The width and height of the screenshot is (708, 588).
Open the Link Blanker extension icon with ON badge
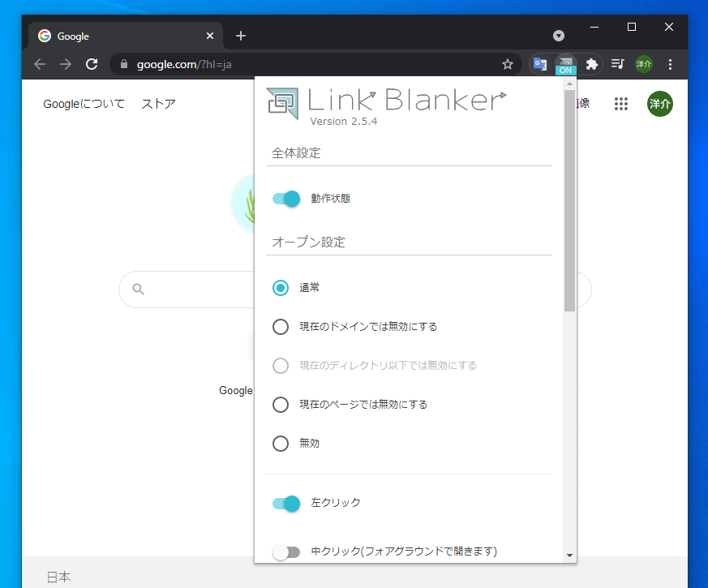point(565,63)
